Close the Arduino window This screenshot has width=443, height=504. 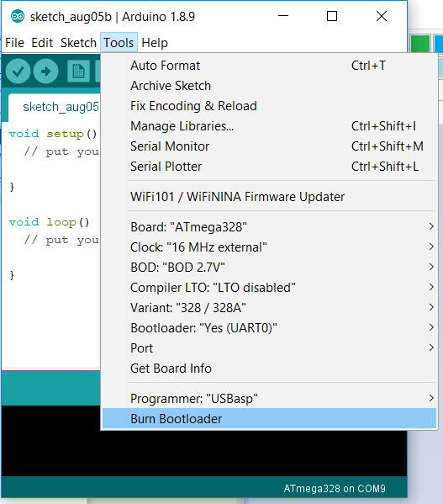382,16
